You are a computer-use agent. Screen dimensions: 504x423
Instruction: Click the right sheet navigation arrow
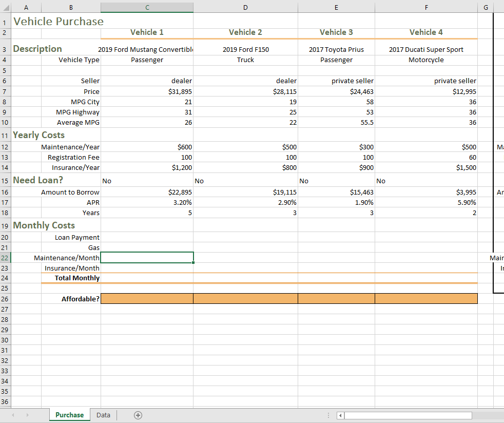pos(28,415)
